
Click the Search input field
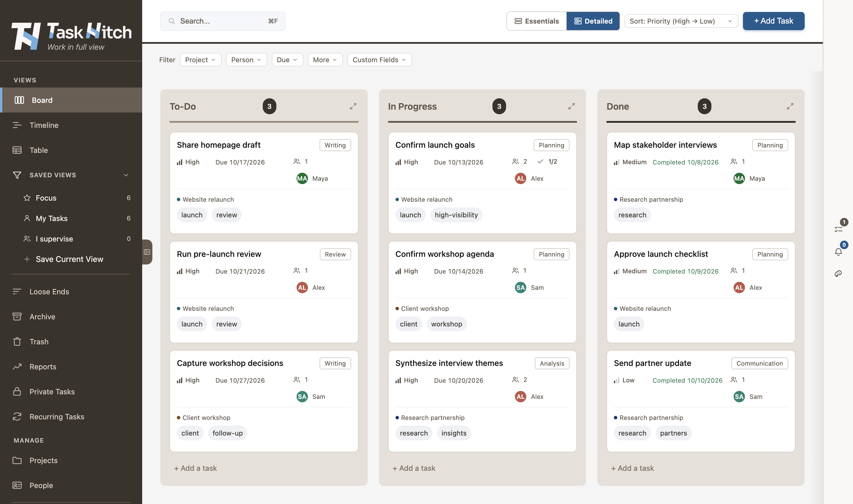[223, 21]
